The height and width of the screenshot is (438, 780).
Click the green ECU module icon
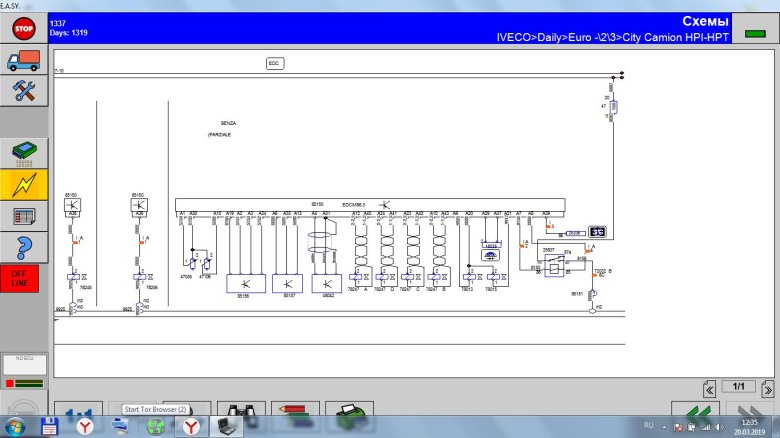24,152
